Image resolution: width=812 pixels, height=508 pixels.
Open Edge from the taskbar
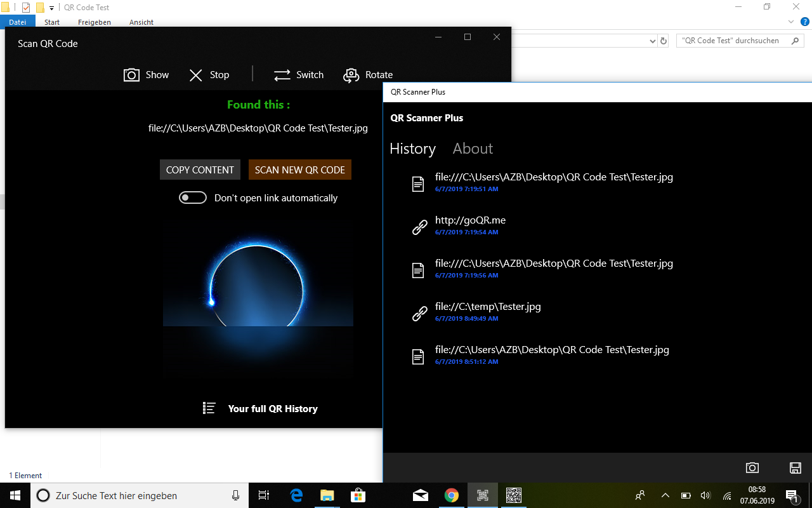(x=296, y=495)
